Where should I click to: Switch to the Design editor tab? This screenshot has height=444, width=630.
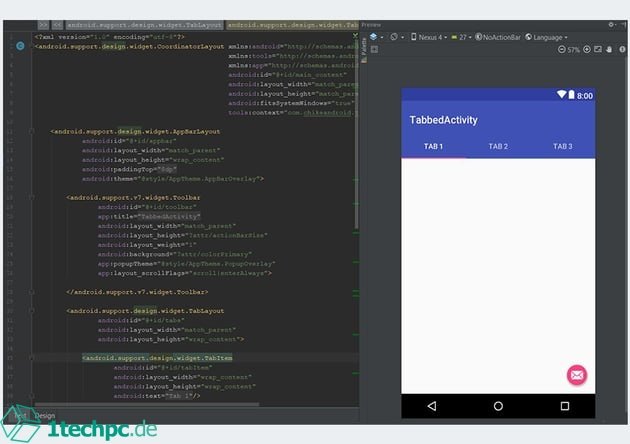click(x=45, y=415)
